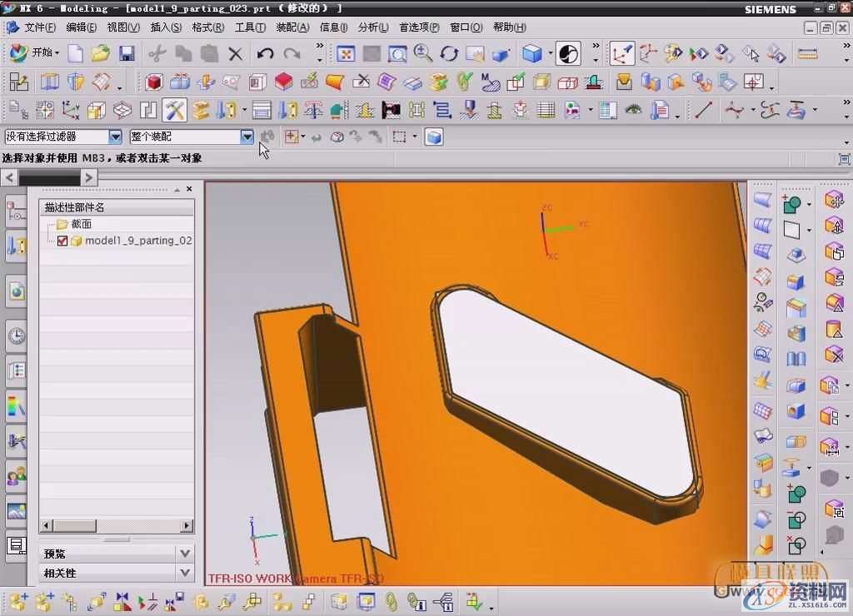Screen dimensions: 853x616
Task: Select the Zoom magnifier tool
Action: [x=423, y=54]
